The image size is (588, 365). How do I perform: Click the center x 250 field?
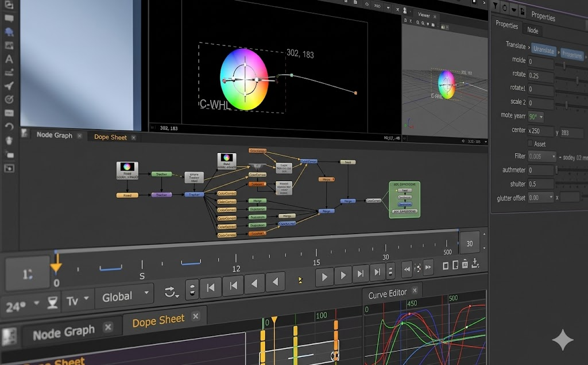540,130
